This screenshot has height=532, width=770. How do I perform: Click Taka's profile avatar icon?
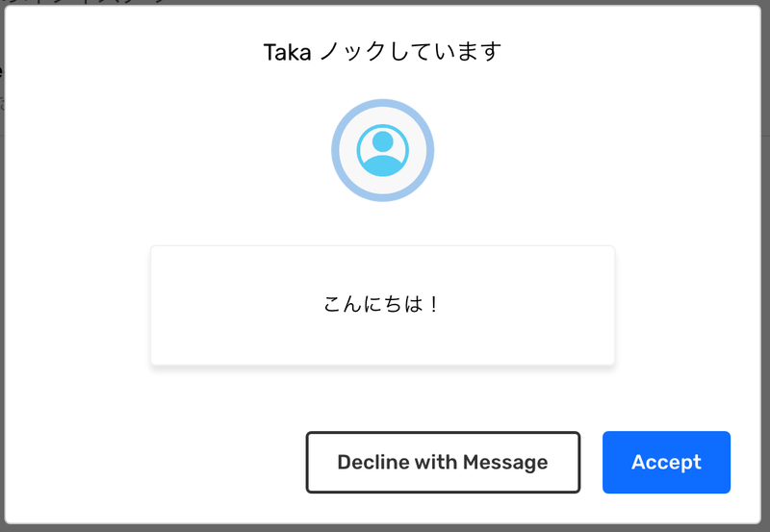pos(382,150)
